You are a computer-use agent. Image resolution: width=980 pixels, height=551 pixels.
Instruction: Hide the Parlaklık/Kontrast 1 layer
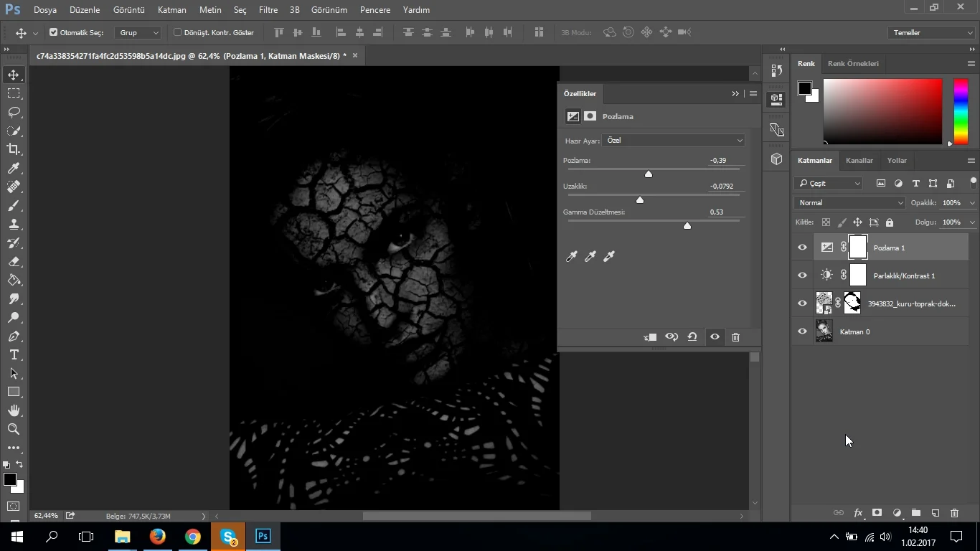(x=802, y=275)
